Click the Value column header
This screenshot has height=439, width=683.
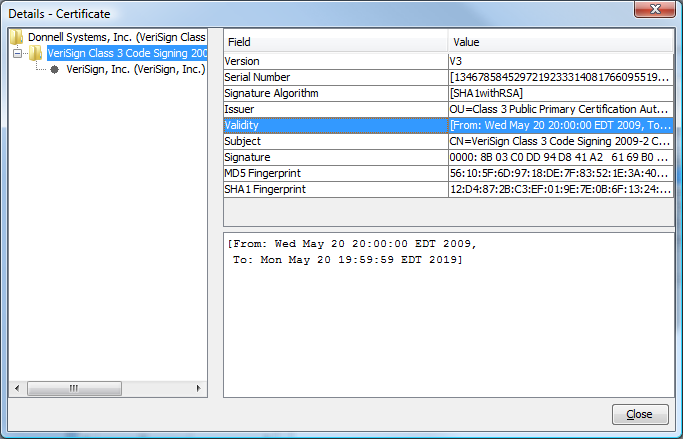point(560,42)
